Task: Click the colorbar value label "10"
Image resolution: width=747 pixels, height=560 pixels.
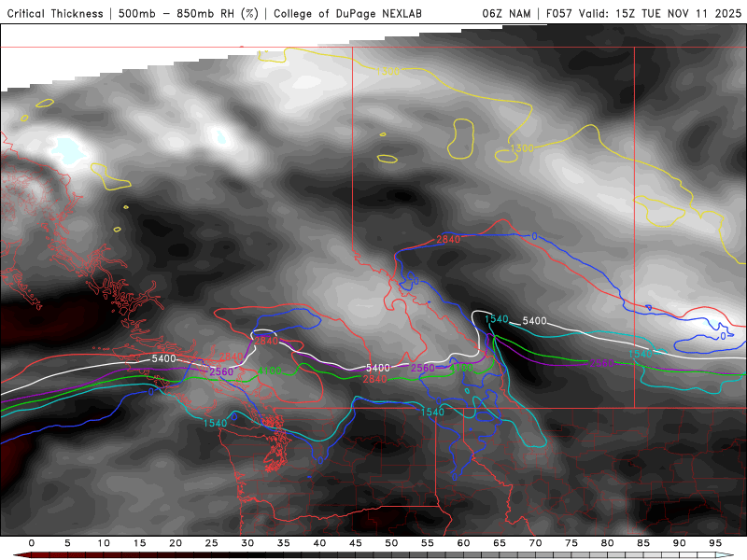Action: click(104, 543)
